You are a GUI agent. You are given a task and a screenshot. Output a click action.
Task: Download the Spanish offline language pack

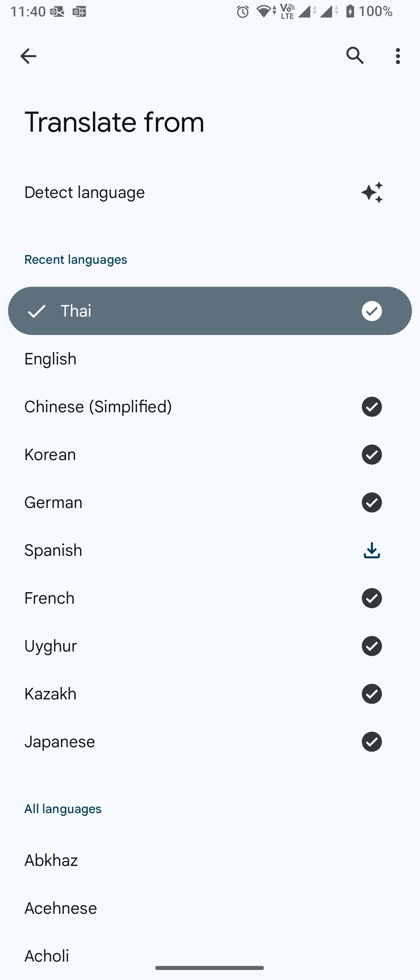[x=372, y=550]
